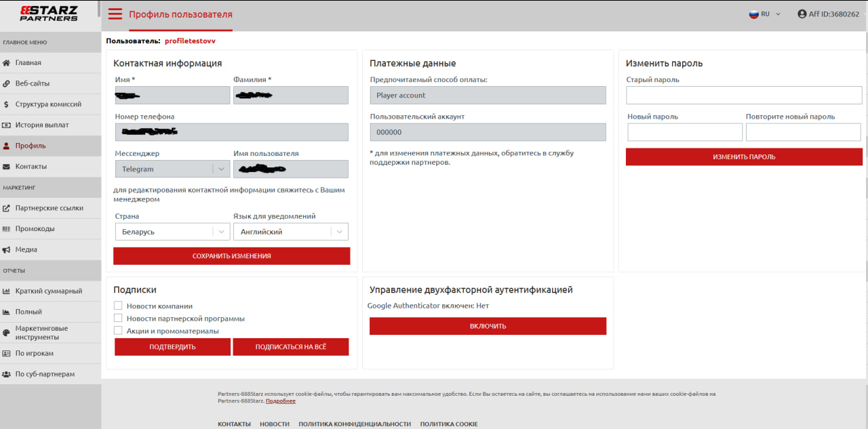Open the Краткий суммарный report
Image resolution: width=868 pixels, height=429 pixels.
pos(48,291)
